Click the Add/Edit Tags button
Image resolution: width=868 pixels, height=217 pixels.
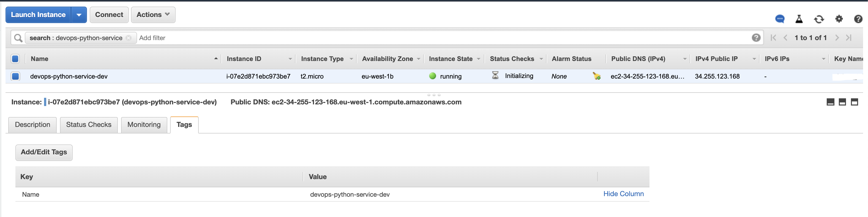coord(44,152)
